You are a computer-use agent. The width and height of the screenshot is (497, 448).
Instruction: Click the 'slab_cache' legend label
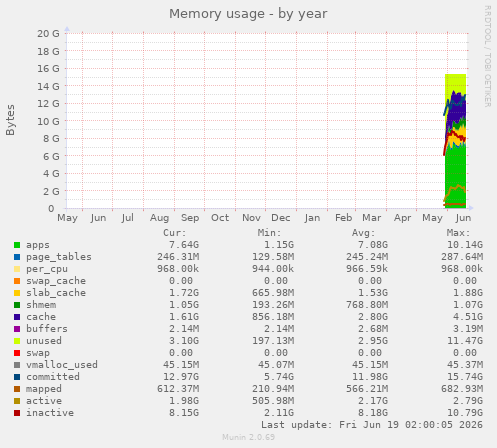coord(56,293)
